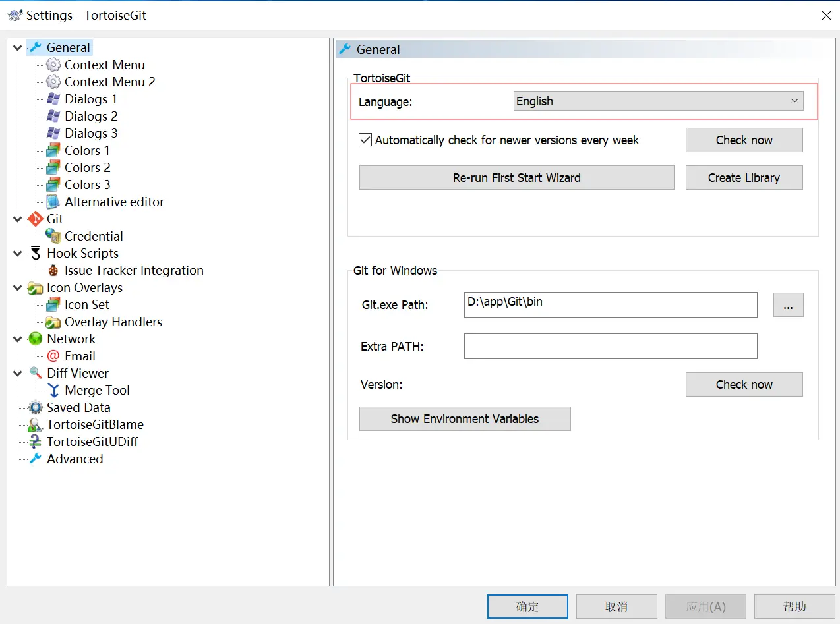Click the window icon beside Dialogs 1
The width and height of the screenshot is (840, 624).
(x=53, y=99)
